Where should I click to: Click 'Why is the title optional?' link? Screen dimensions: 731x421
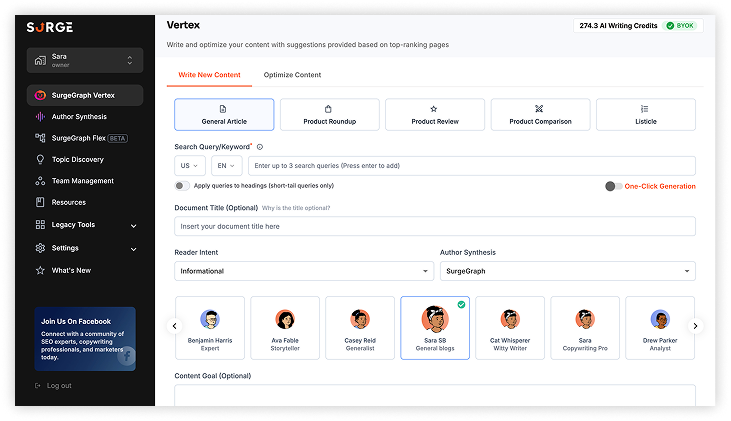[296, 208]
